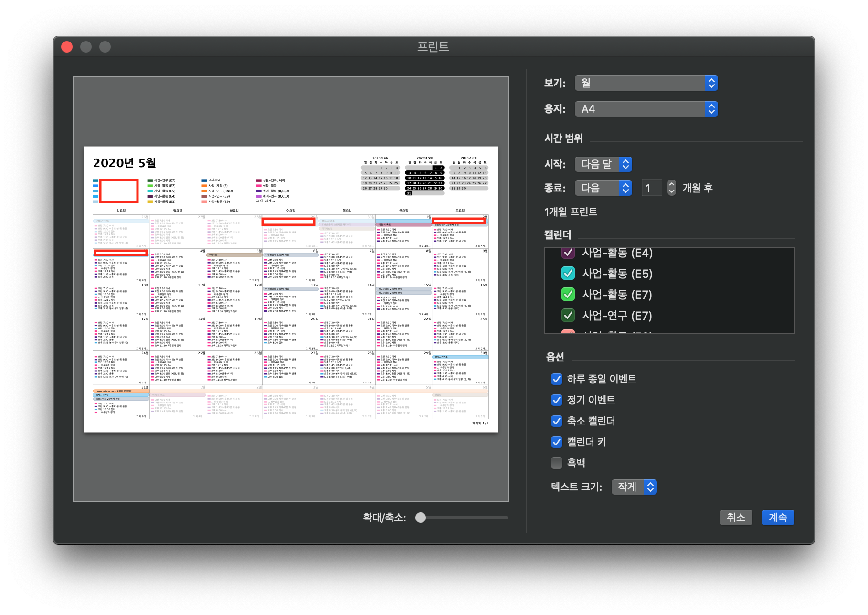
Task: Open the 텍스트 크기 dropdown showing 작게
Action: [x=634, y=487]
